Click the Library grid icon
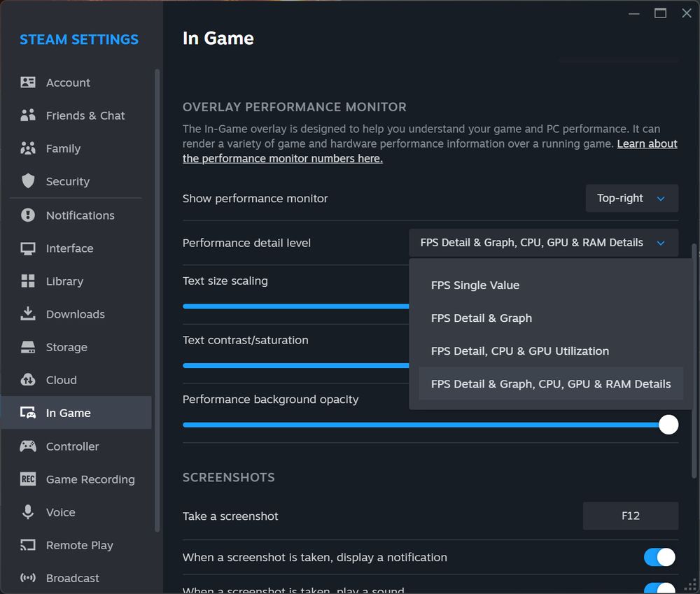This screenshot has width=700, height=594. tap(28, 281)
